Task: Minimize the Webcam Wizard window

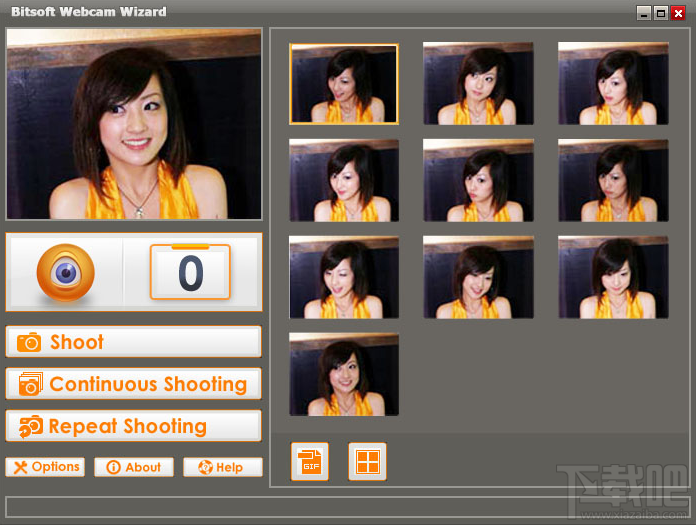Action: (644, 13)
